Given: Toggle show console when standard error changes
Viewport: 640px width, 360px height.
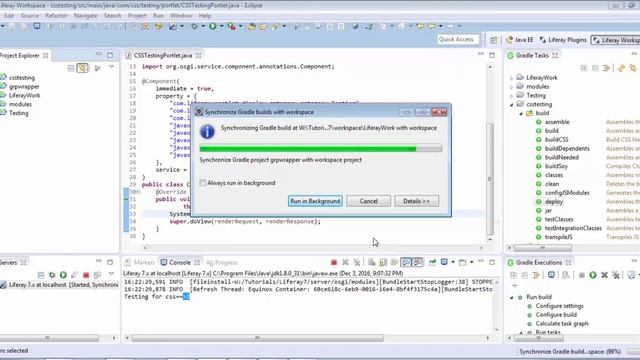Looking at the screenshot, I should (x=417, y=262).
